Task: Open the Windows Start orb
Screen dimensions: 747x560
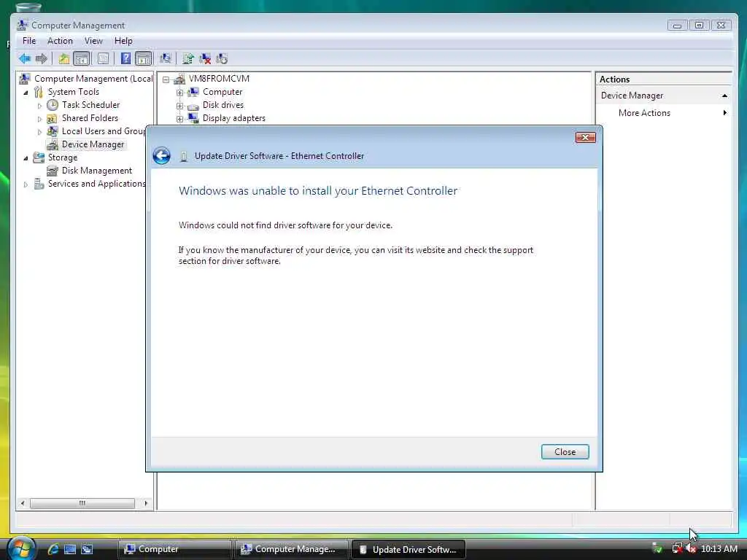Action: (21, 548)
